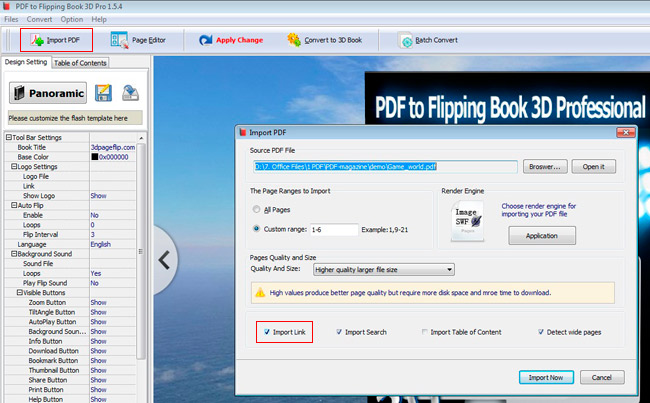Collapse the Background Sound group
The width and height of the screenshot is (650, 403).
(14, 254)
